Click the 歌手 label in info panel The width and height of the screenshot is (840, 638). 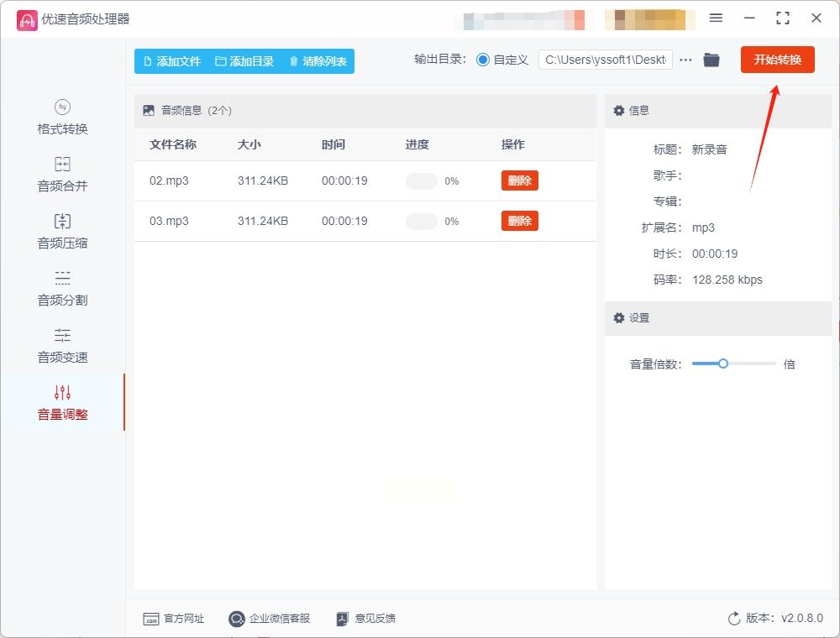tap(667, 175)
